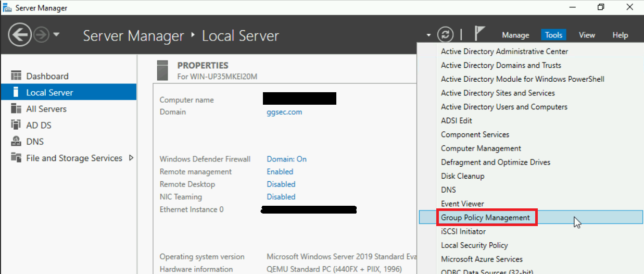644x274 pixels.
Task: Open the Help menu
Action: (x=620, y=35)
